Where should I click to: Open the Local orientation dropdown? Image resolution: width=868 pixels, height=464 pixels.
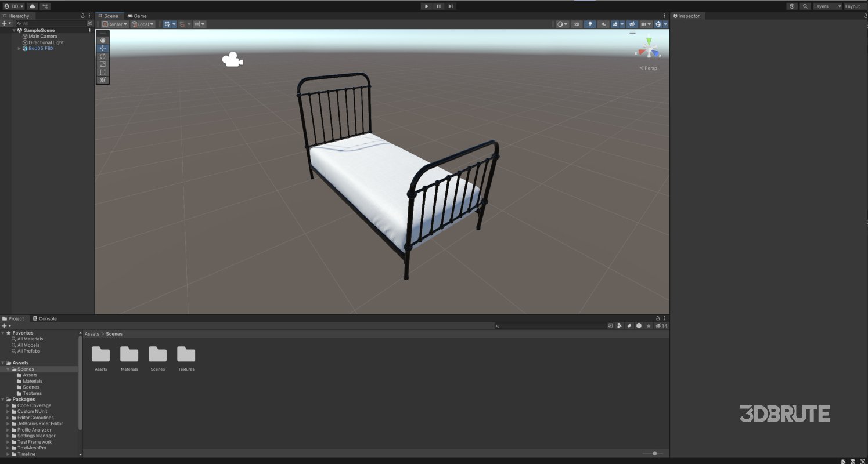[x=141, y=24]
